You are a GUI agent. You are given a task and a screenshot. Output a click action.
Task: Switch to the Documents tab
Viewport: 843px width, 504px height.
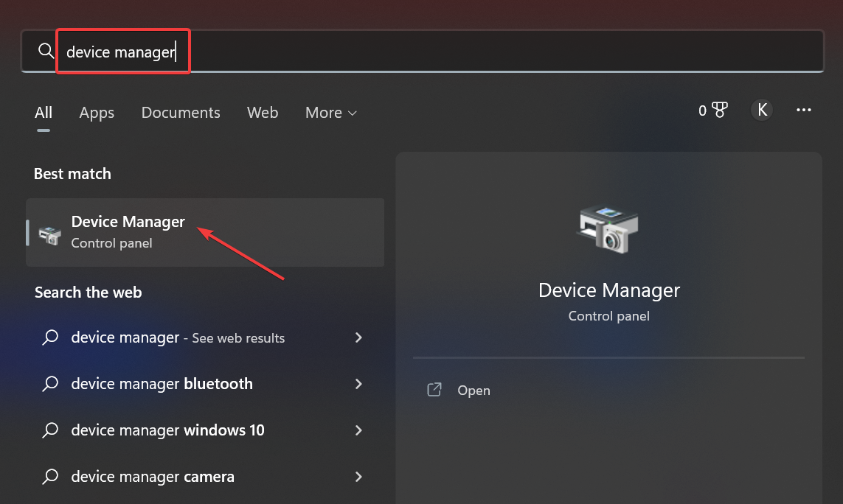click(181, 113)
